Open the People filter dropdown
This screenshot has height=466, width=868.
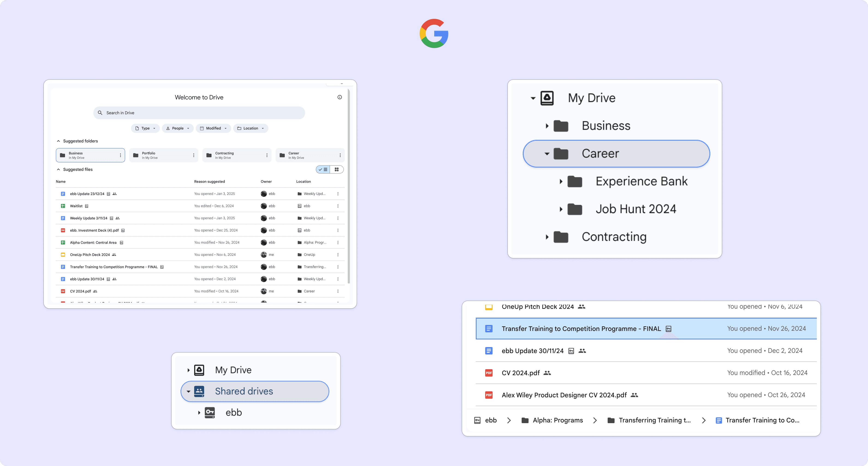[x=178, y=128]
